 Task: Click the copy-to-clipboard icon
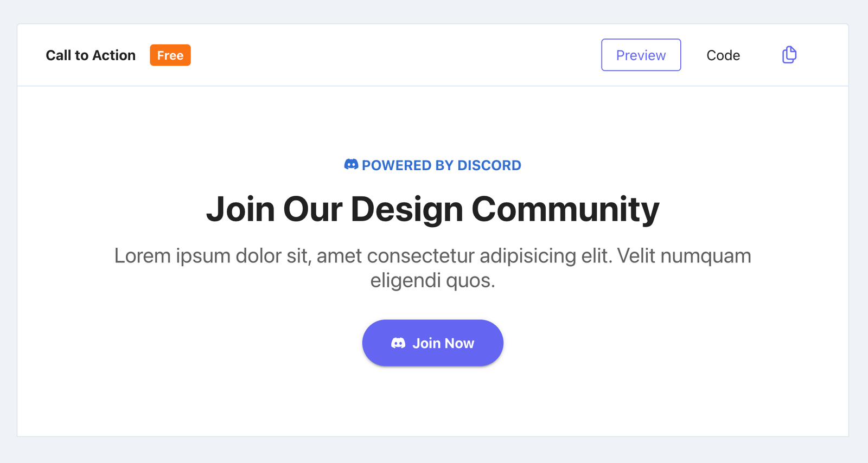(x=789, y=55)
